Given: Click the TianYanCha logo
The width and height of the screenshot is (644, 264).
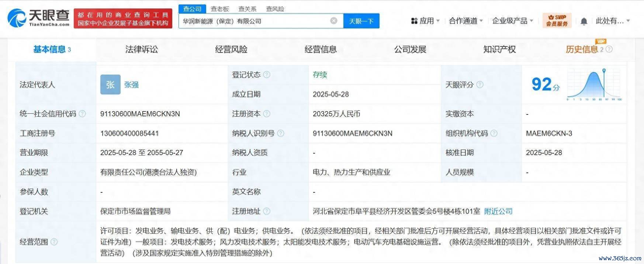Looking at the screenshot, I should tap(39, 18).
